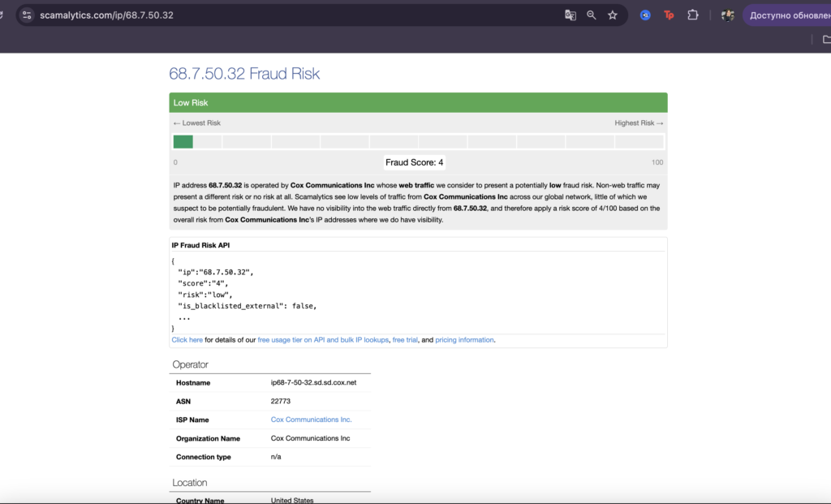Follow the Click here link
The height and width of the screenshot is (504, 831).
coord(187,340)
